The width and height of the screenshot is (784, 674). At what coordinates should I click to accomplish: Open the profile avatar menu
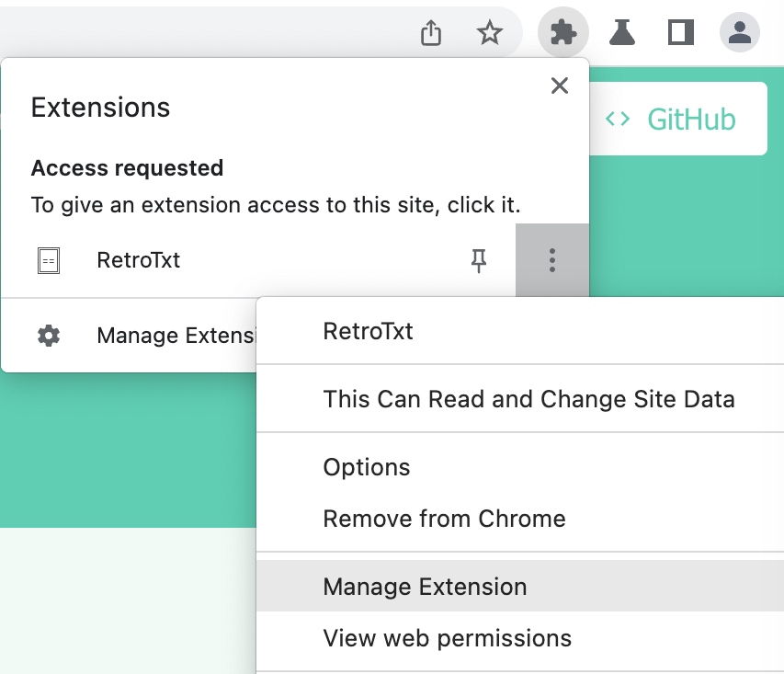click(740, 32)
